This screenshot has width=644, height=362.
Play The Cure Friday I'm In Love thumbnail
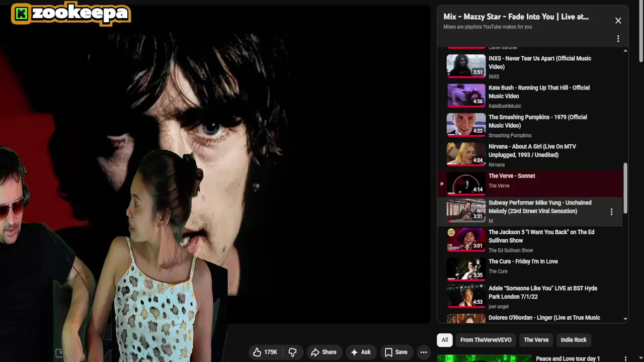[x=466, y=269]
